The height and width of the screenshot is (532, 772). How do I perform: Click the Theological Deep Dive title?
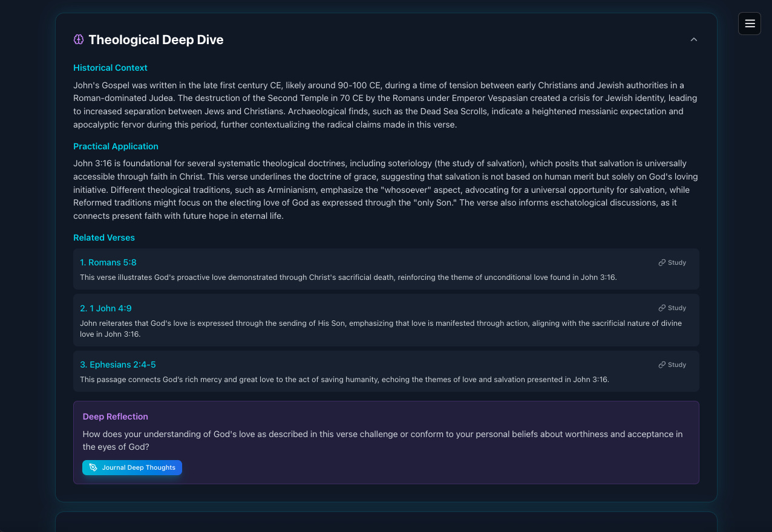tap(156, 40)
